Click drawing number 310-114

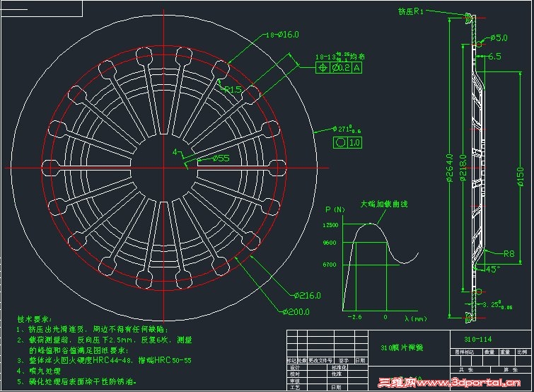click(x=478, y=339)
